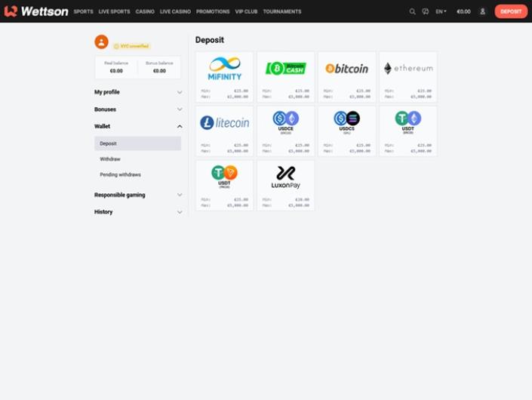Select the USDT Tron deposit tile
Viewport: 532px width, 400px height.
pyautogui.click(x=225, y=186)
